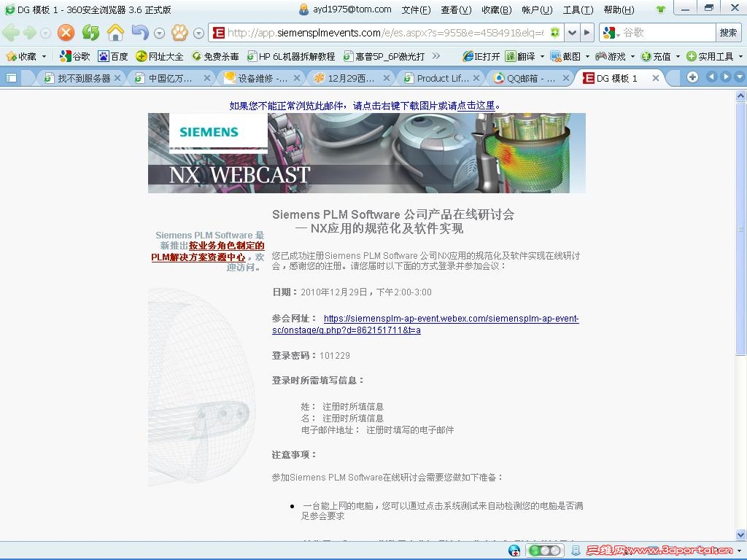Click the download icon in status bar
Screen dimensions: 747x560
click(x=576, y=551)
